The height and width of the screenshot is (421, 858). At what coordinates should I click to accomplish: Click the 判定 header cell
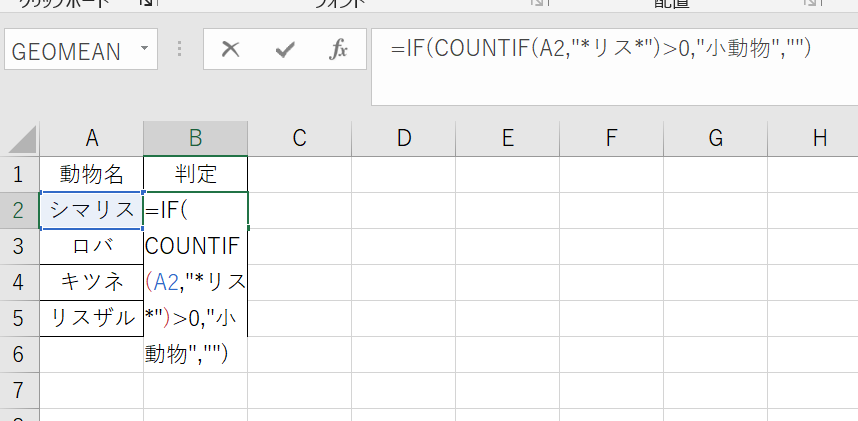pyautogui.click(x=195, y=175)
